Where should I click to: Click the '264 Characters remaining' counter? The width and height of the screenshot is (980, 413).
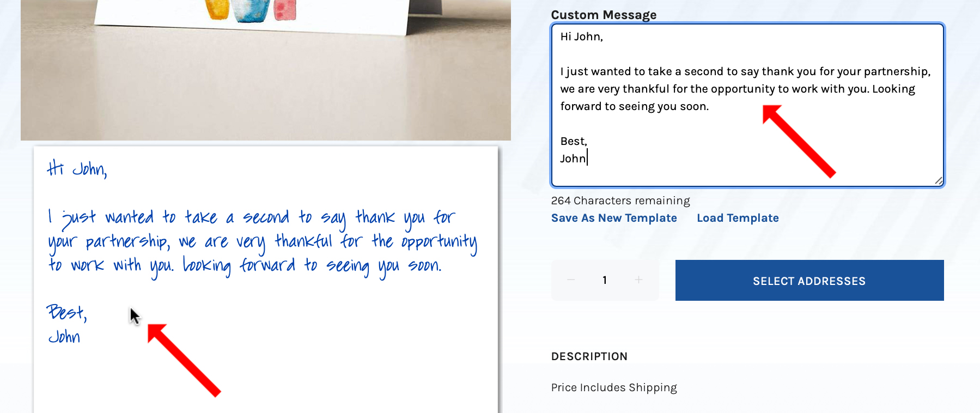[x=620, y=201]
